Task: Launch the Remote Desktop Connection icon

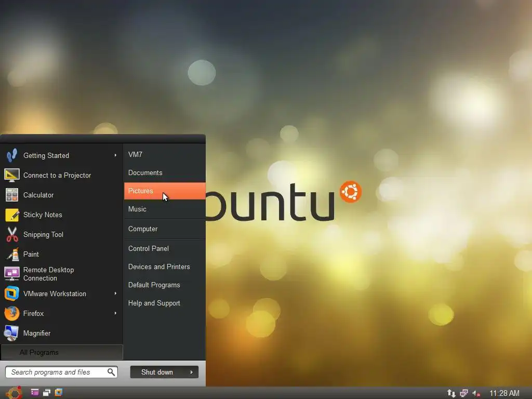Action: [12, 274]
